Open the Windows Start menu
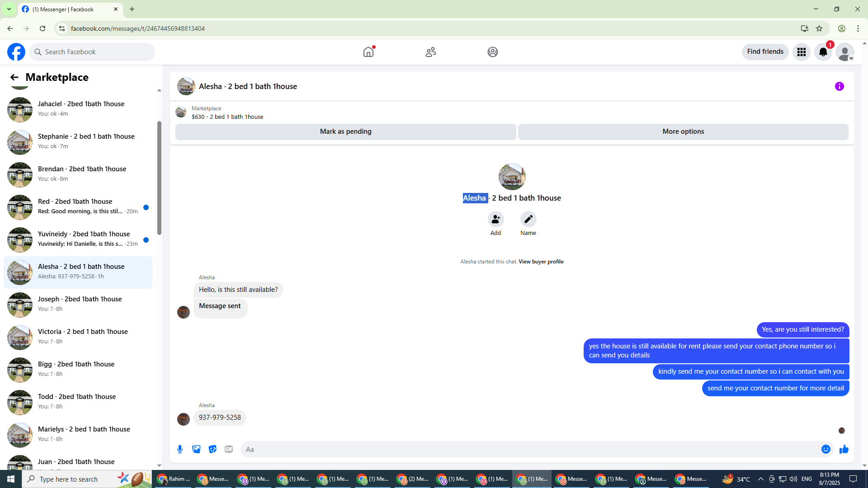This screenshot has height=488, width=868. pyautogui.click(x=11, y=479)
